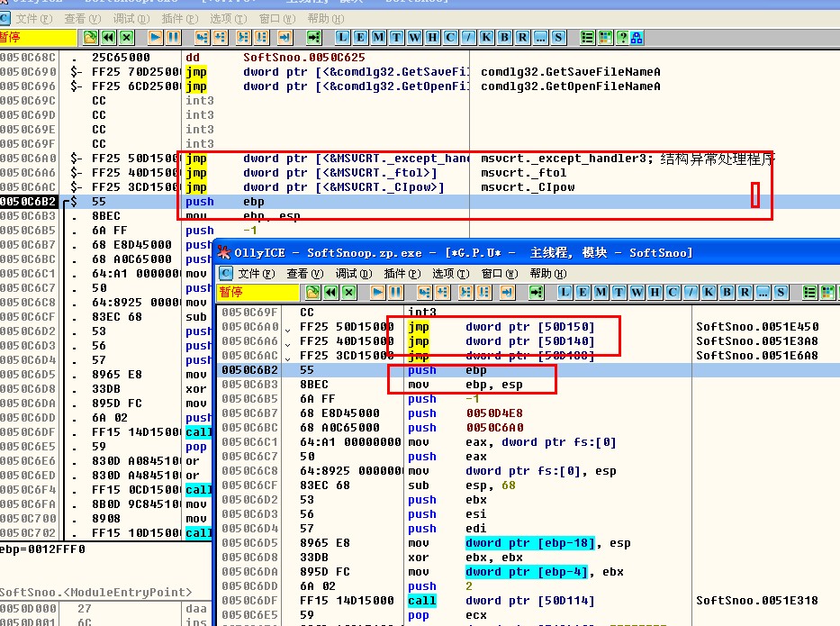Click Close program X icon in back OllyICE window
840x626 pixels.
click(126, 38)
